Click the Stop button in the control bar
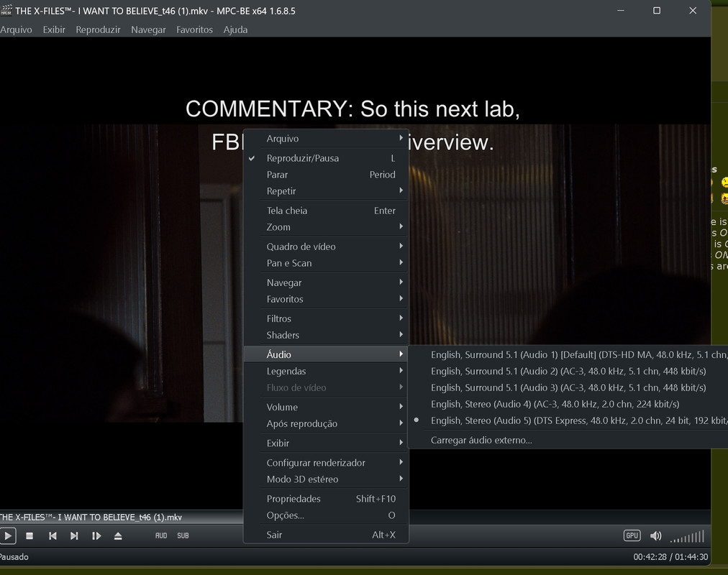Screen dimensions: 728x575 click(x=29, y=536)
